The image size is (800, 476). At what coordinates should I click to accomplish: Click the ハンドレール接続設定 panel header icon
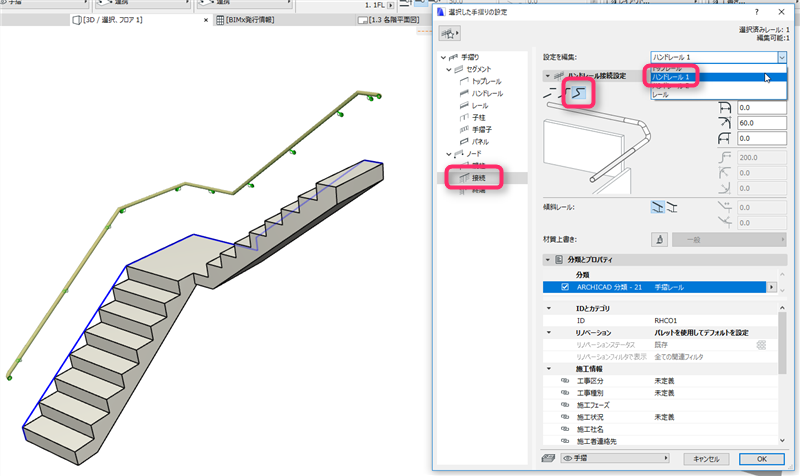pos(559,76)
